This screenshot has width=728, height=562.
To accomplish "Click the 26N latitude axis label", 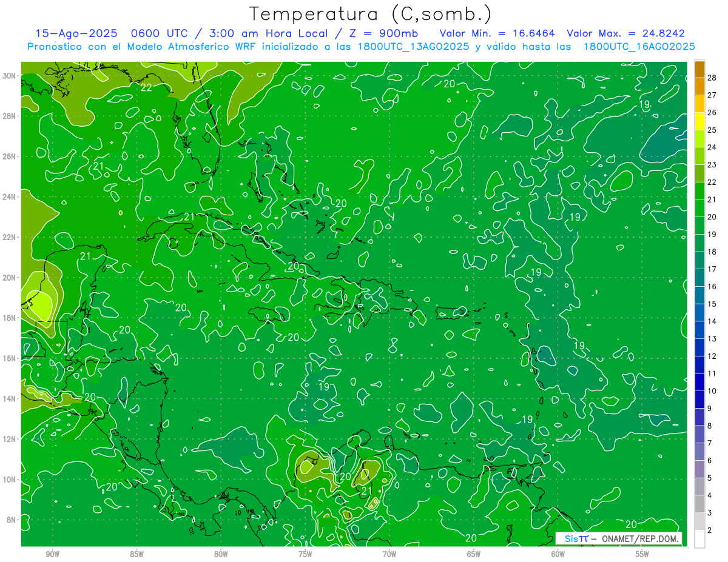I will point(10,156).
